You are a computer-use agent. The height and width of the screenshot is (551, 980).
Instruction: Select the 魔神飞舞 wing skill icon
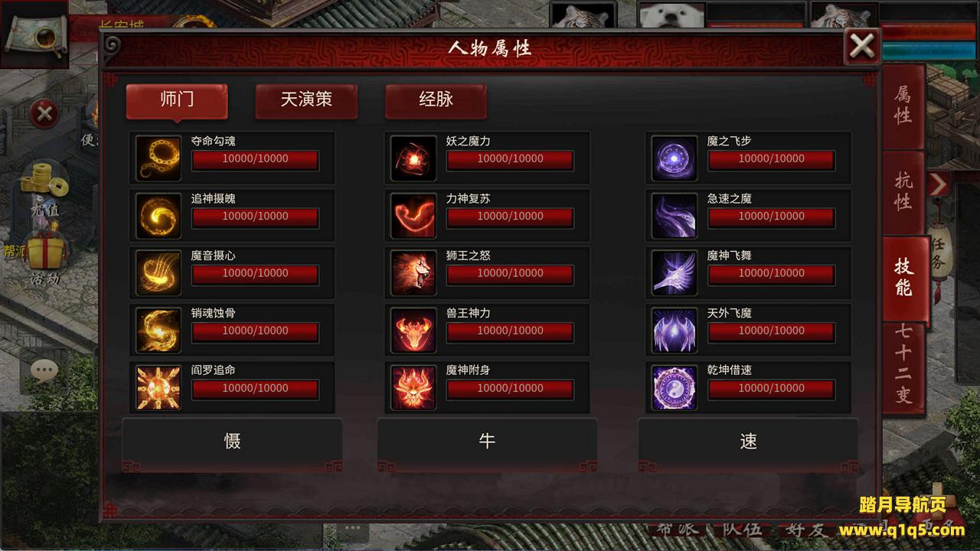pyautogui.click(x=675, y=273)
